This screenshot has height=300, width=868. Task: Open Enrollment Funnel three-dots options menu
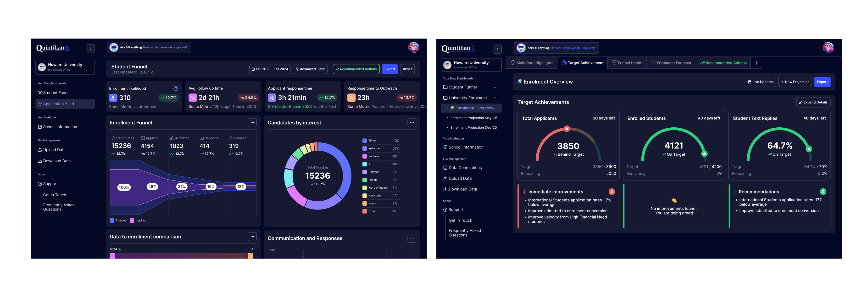pyautogui.click(x=252, y=123)
